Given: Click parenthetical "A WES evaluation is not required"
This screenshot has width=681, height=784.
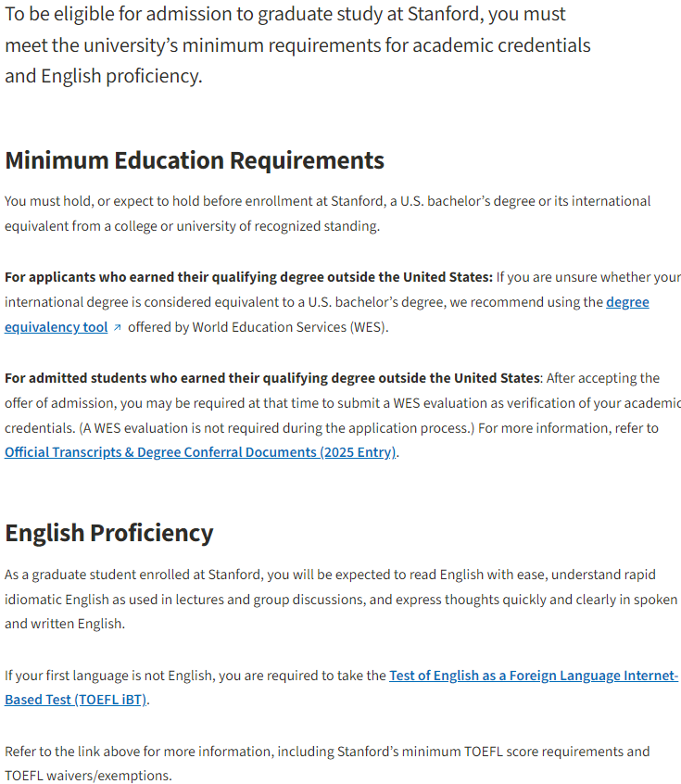Looking at the screenshot, I should coord(276,428).
